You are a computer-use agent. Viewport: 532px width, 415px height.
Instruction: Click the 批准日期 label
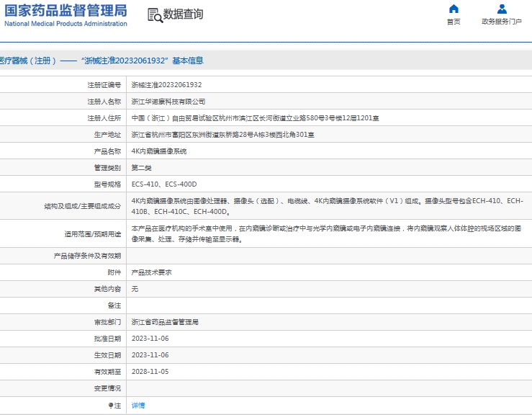107,339
